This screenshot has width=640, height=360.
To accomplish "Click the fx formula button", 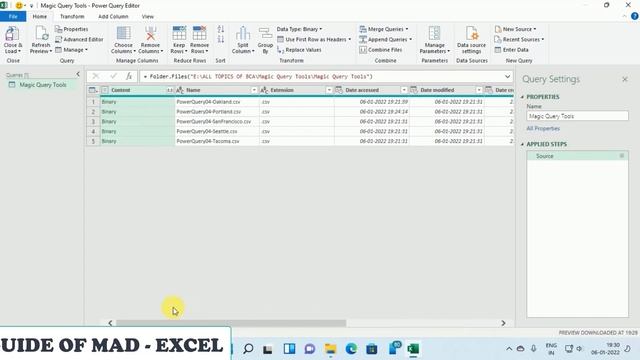I will pos(129,76).
